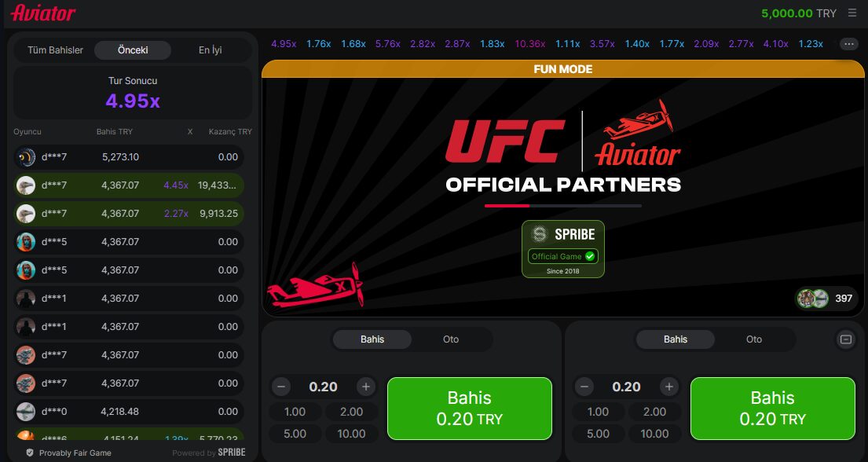The height and width of the screenshot is (462, 868).
Task: Click the 1.77x multiplier in the history strip
Action: point(672,44)
